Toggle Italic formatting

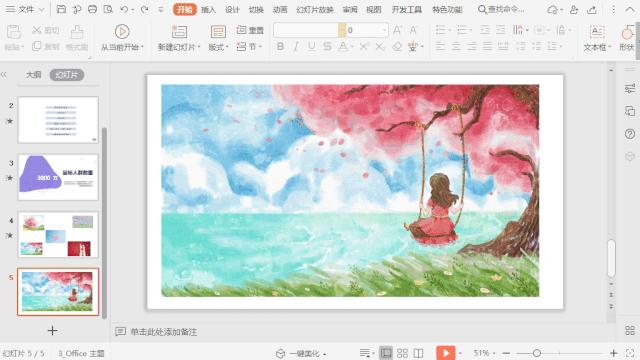coord(296,47)
